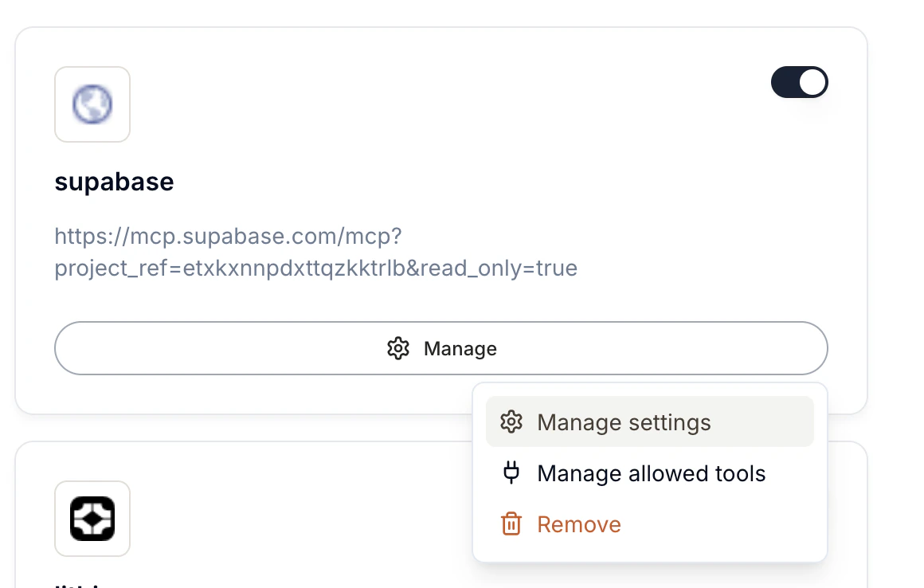Click the supabase globe icon

[92, 104]
